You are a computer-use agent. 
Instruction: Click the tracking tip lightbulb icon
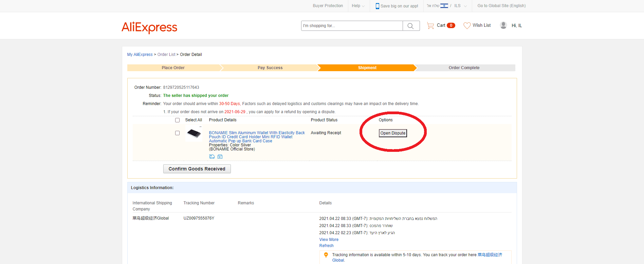click(x=326, y=255)
